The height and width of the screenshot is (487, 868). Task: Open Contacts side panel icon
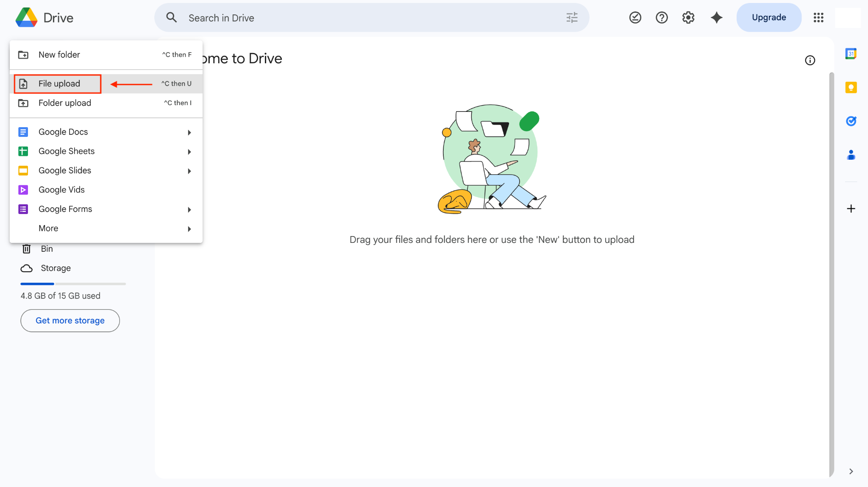(851, 155)
